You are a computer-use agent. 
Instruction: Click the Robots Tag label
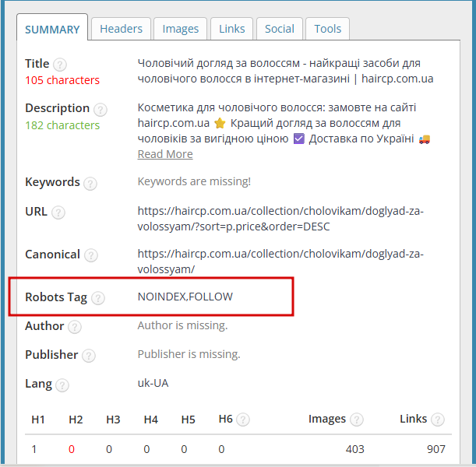(56, 297)
